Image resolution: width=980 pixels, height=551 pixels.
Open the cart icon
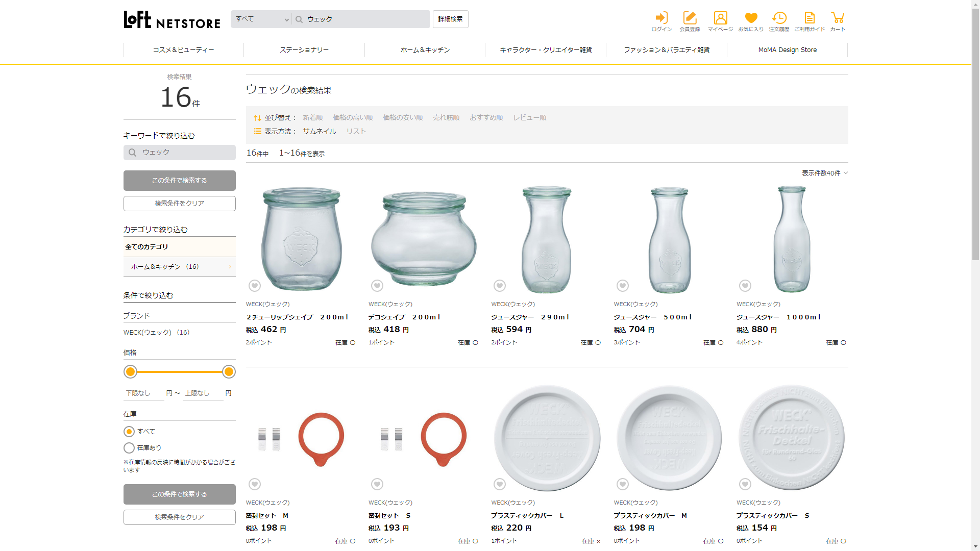(x=837, y=21)
